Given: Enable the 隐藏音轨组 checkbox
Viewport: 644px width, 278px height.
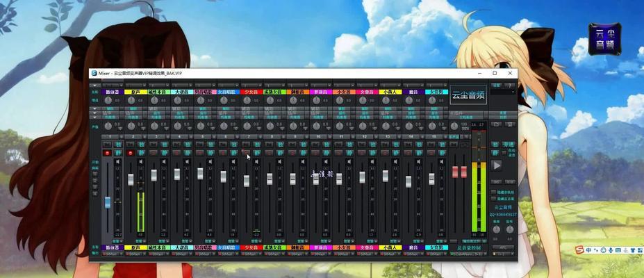Looking at the screenshot, I should [x=494, y=193].
